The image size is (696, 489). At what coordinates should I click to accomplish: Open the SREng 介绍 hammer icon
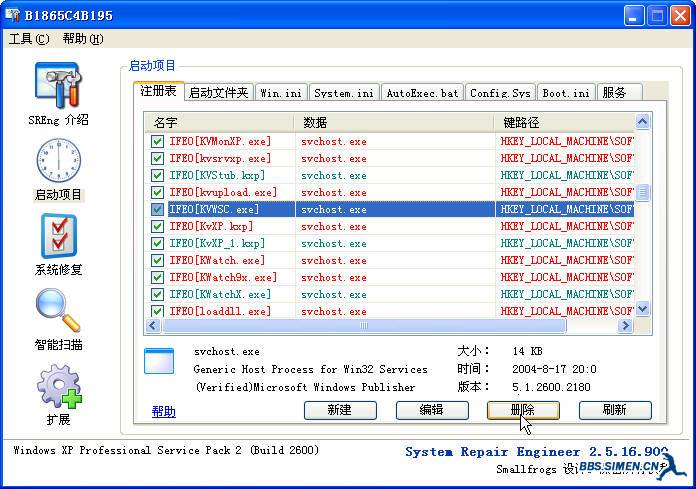[58, 85]
